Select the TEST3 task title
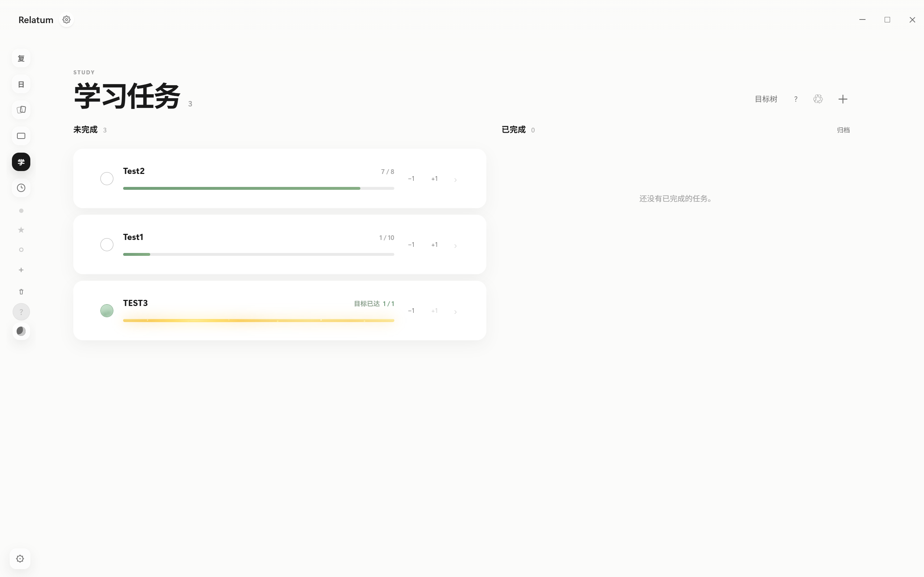This screenshot has width=924, height=577. click(135, 303)
